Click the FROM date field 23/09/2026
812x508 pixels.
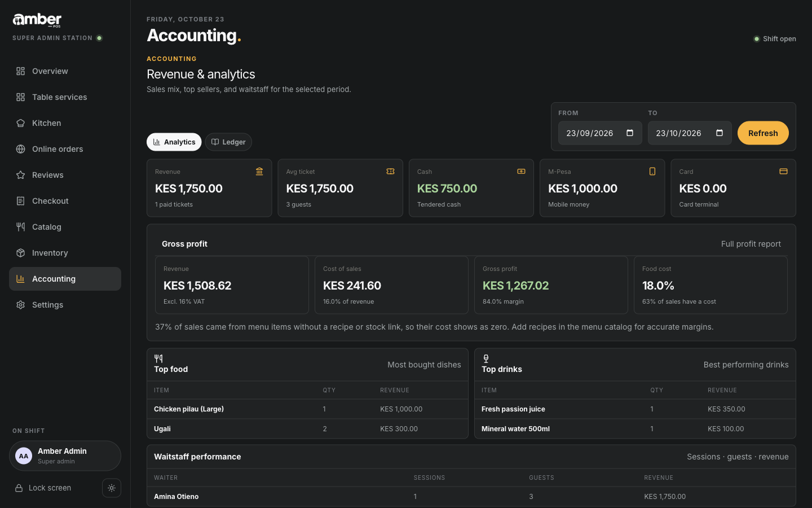(x=600, y=133)
